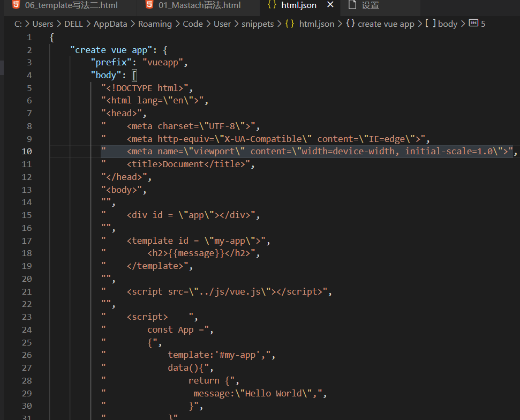Image resolution: width=520 pixels, height=420 pixels.
Task: Click the <html lang="en"> line
Action: pos(152,101)
